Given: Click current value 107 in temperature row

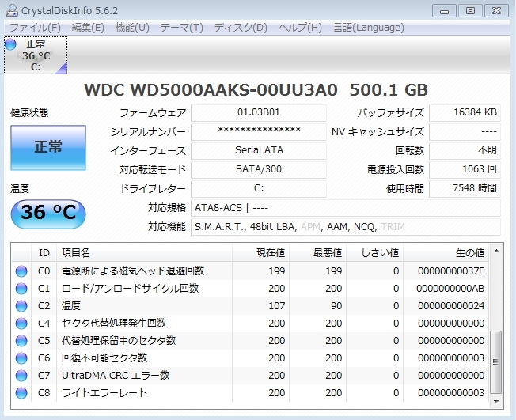Looking at the screenshot, I should [x=277, y=306].
